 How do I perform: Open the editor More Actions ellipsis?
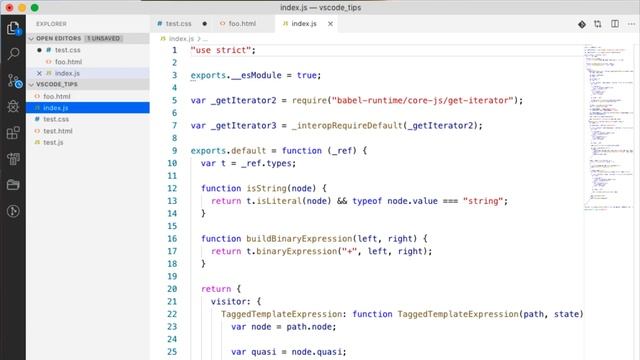[x=631, y=24]
